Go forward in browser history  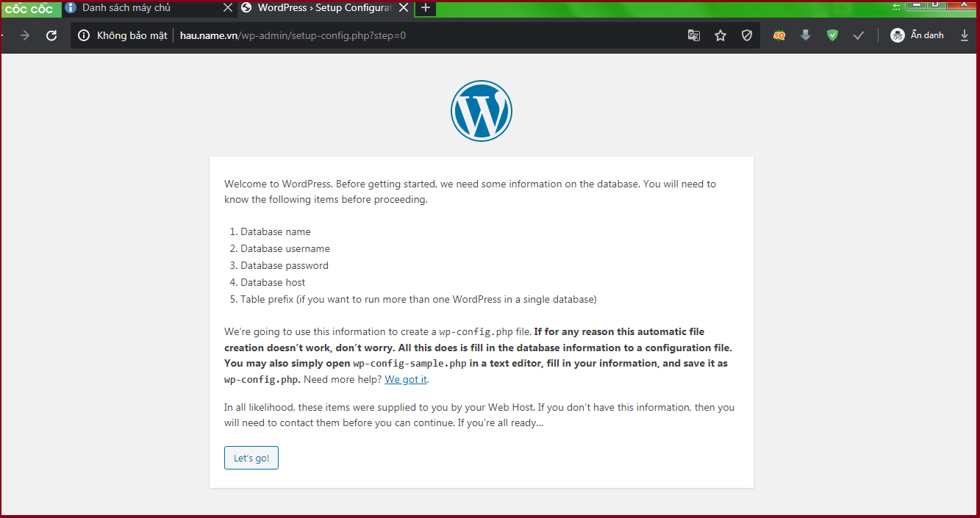coord(25,35)
